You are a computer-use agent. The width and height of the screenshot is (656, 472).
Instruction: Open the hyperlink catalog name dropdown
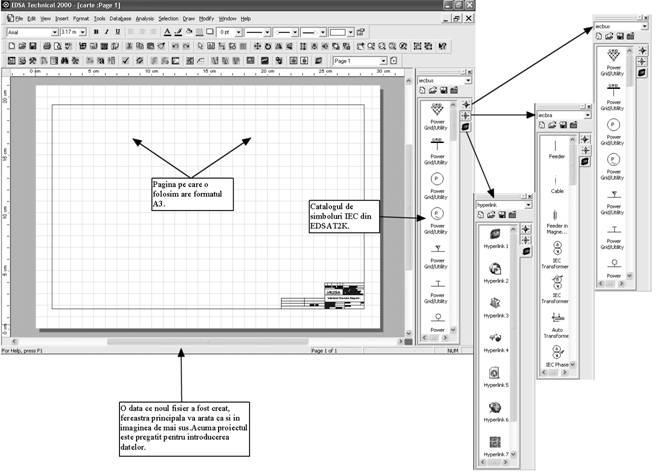(530, 203)
